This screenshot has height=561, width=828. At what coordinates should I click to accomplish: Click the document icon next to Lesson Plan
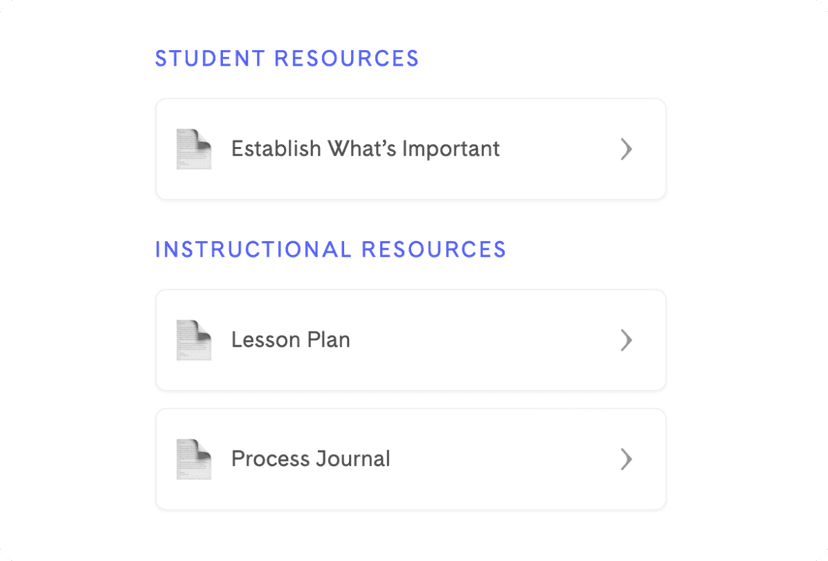click(x=194, y=340)
